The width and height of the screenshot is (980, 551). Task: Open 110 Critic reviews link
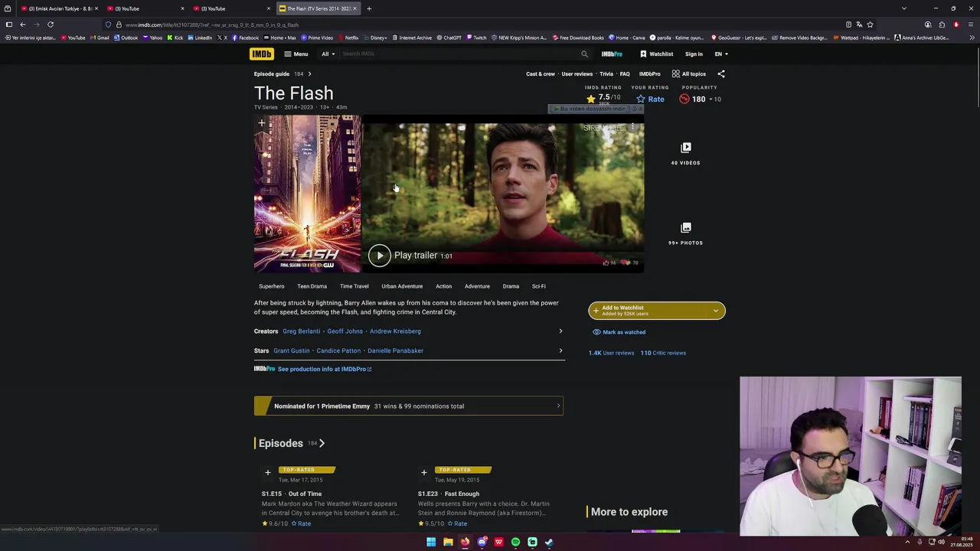[663, 353]
